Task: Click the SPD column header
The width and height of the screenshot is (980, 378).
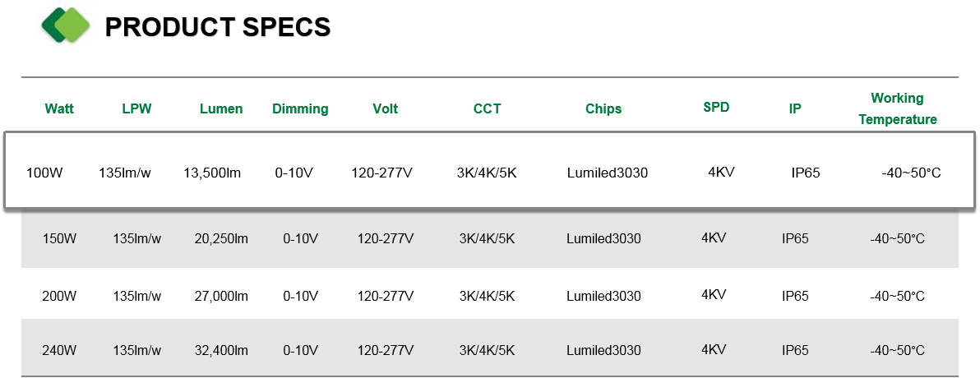Action: pyautogui.click(x=716, y=107)
